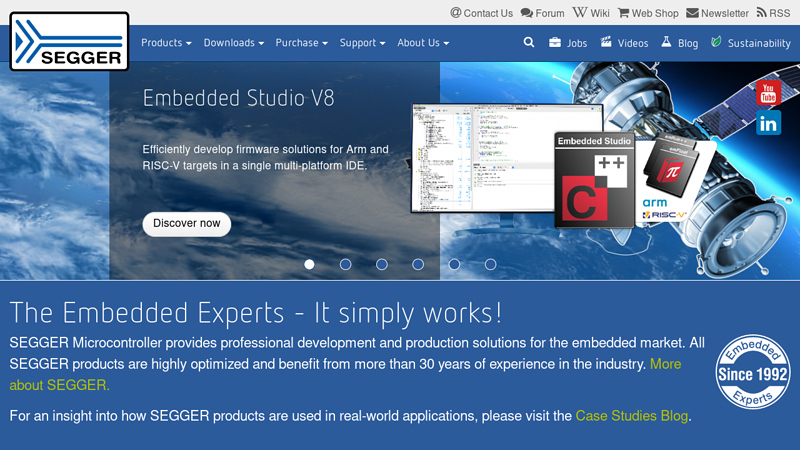Click the Discover now button
The image size is (800, 450).
(187, 224)
